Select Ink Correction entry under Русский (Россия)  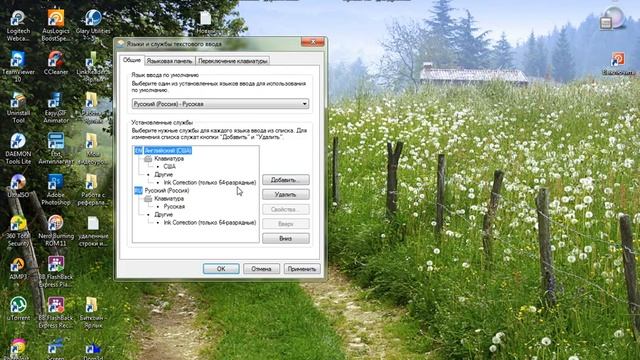click(x=210, y=222)
